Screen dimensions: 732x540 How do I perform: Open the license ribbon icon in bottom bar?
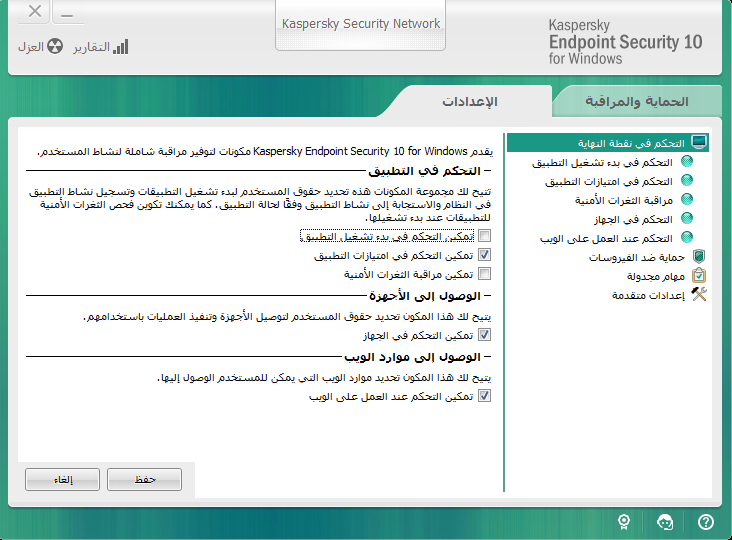624,522
